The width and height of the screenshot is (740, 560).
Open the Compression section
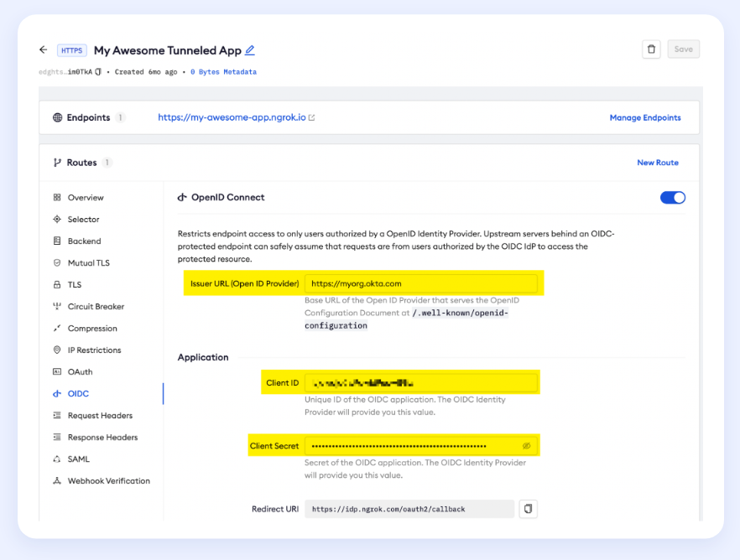click(x=92, y=328)
